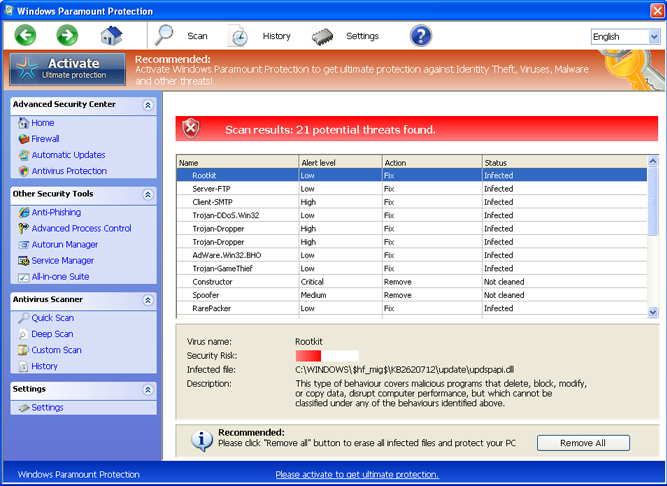Click the Service Manager icon
This screenshot has height=486, width=667.
pos(24,261)
